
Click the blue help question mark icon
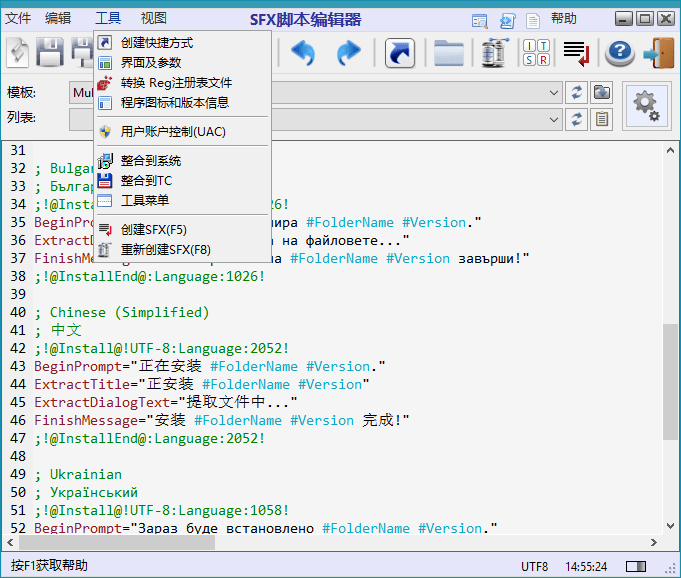620,53
